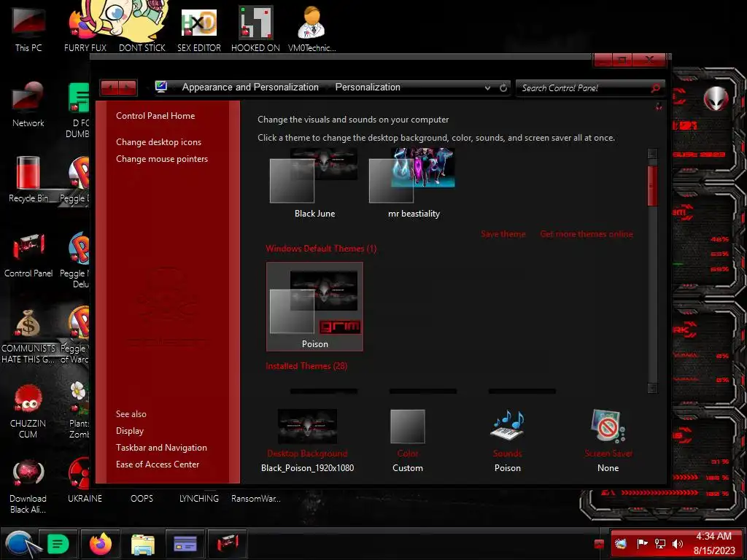Open This PC desktop icon

(x=28, y=29)
